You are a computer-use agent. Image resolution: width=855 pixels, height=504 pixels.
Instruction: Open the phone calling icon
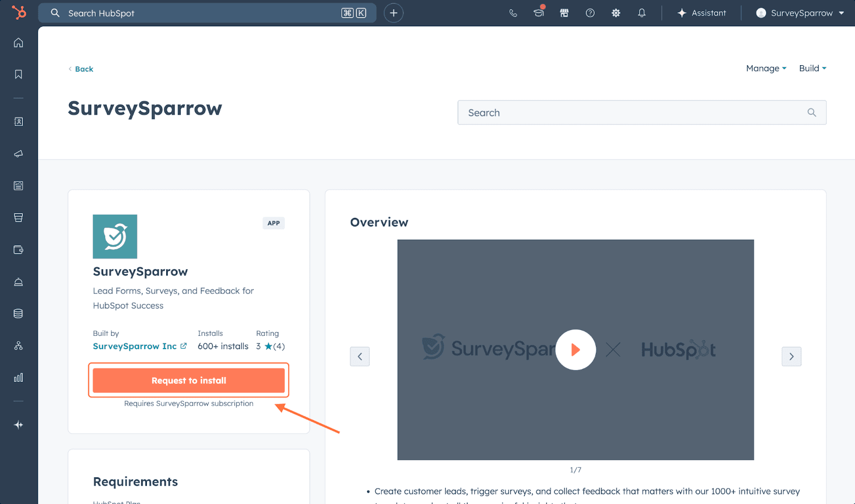pyautogui.click(x=513, y=13)
